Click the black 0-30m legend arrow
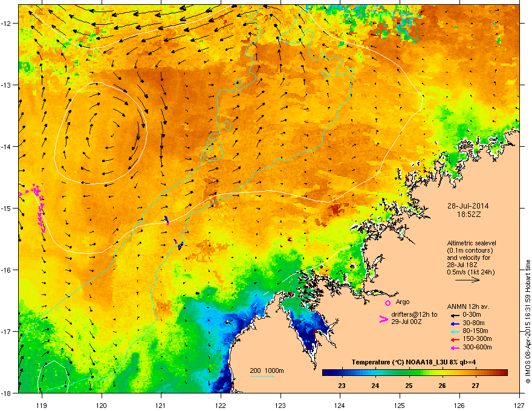Image resolution: width=532 pixels, height=411 pixels. pos(455,316)
